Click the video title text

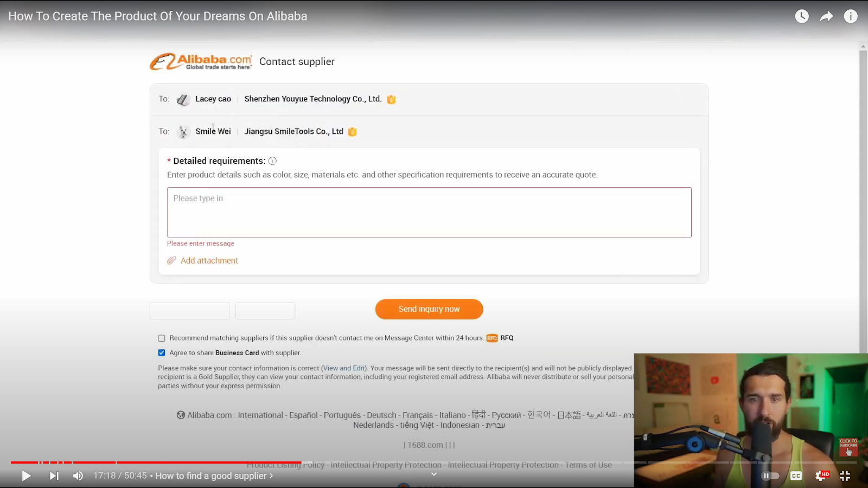157,16
